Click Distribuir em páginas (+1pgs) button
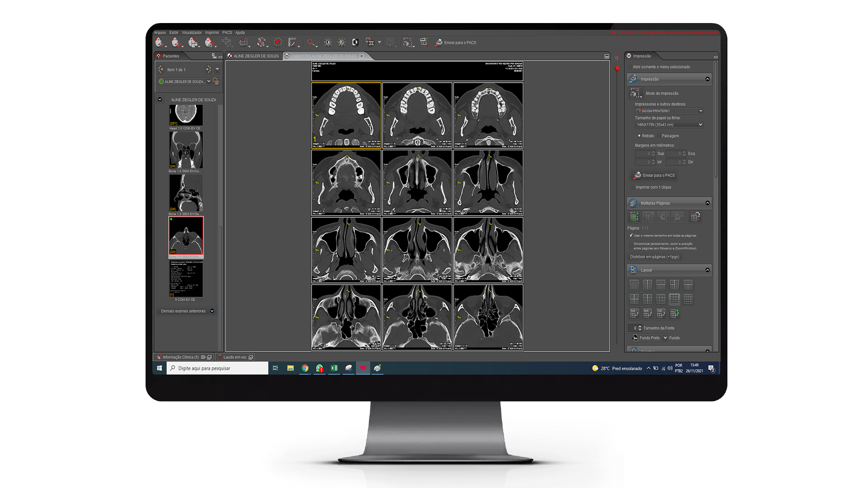 click(655, 257)
